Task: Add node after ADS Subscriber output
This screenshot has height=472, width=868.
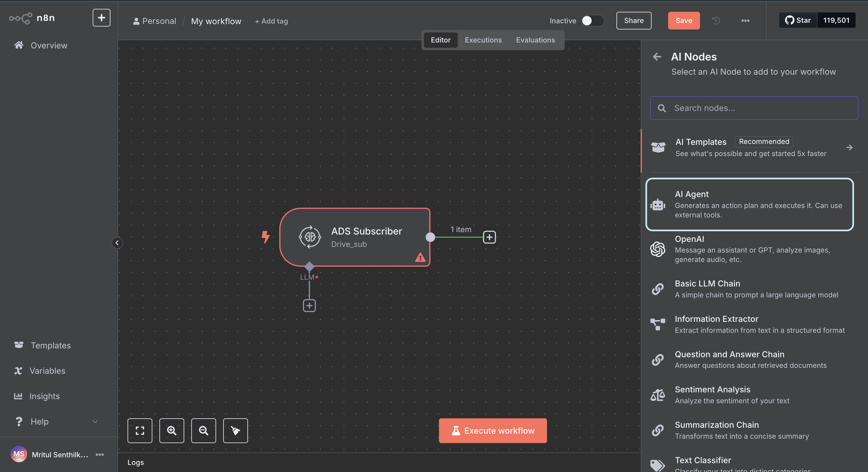Action: pos(489,237)
